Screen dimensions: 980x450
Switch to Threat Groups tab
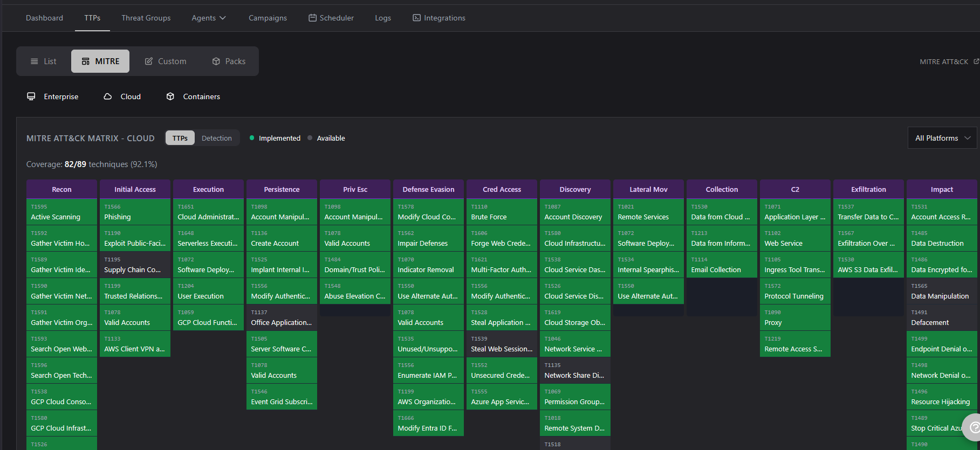[146, 18]
